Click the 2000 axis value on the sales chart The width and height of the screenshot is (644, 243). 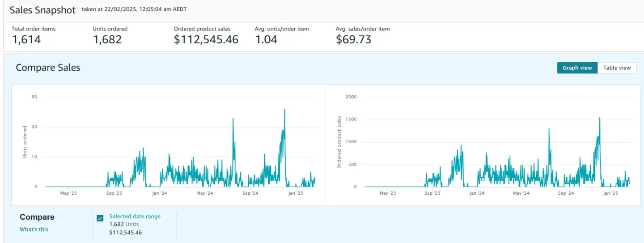pyautogui.click(x=352, y=97)
